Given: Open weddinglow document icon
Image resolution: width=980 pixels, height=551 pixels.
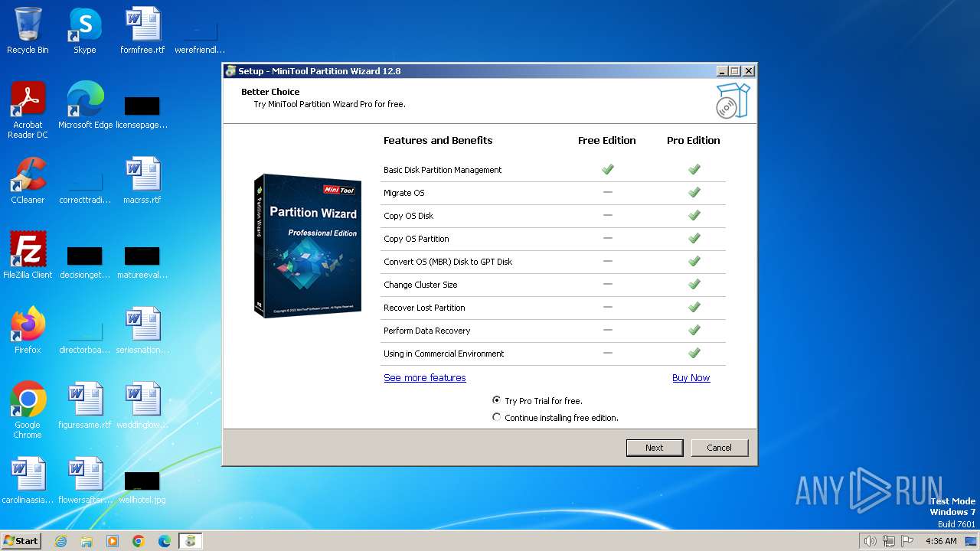Looking at the screenshot, I should click(x=142, y=406).
